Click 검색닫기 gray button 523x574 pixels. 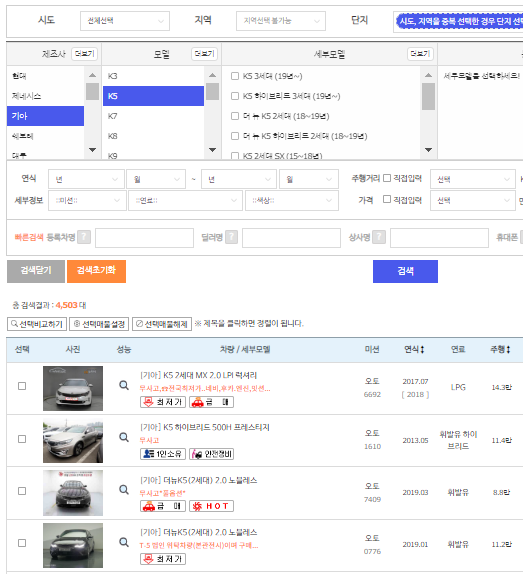pos(36,271)
